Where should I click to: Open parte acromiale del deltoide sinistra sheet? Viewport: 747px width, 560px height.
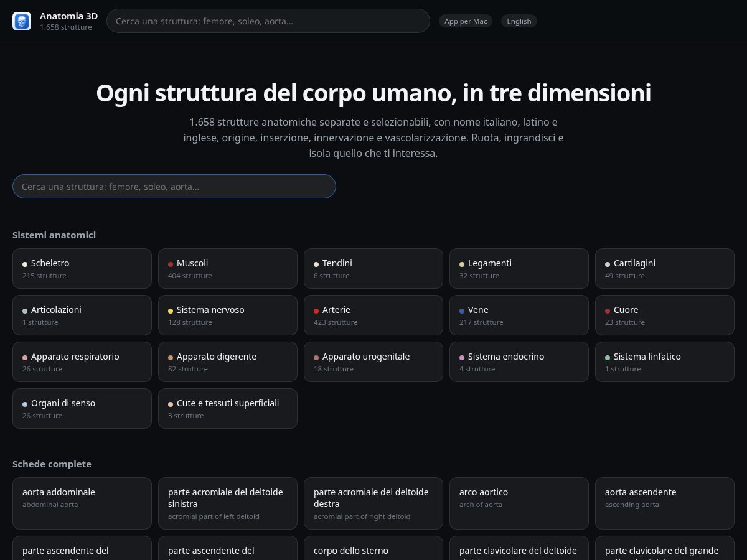pyautogui.click(x=228, y=503)
